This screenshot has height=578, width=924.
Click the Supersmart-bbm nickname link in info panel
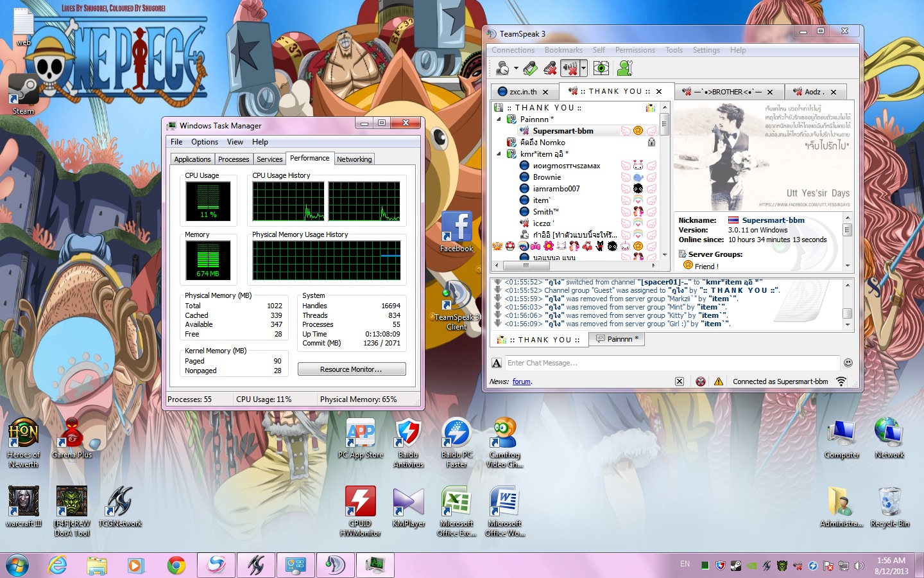pyautogui.click(x=773, y=220)
